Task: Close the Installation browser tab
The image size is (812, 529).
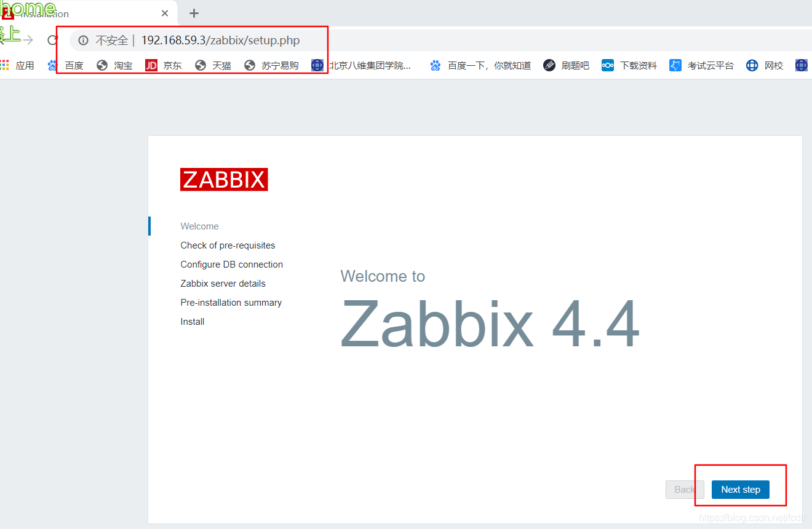Action: 165,13
